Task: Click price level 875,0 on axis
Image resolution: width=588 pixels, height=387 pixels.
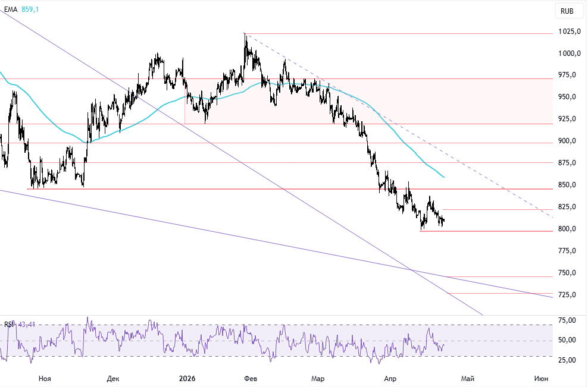Action: [x=567, y=163]
